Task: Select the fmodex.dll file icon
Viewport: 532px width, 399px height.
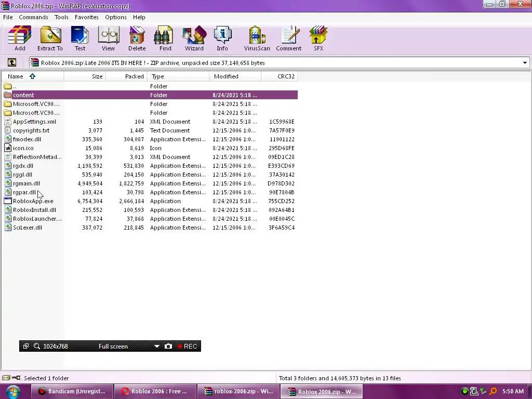Action: 8,139
